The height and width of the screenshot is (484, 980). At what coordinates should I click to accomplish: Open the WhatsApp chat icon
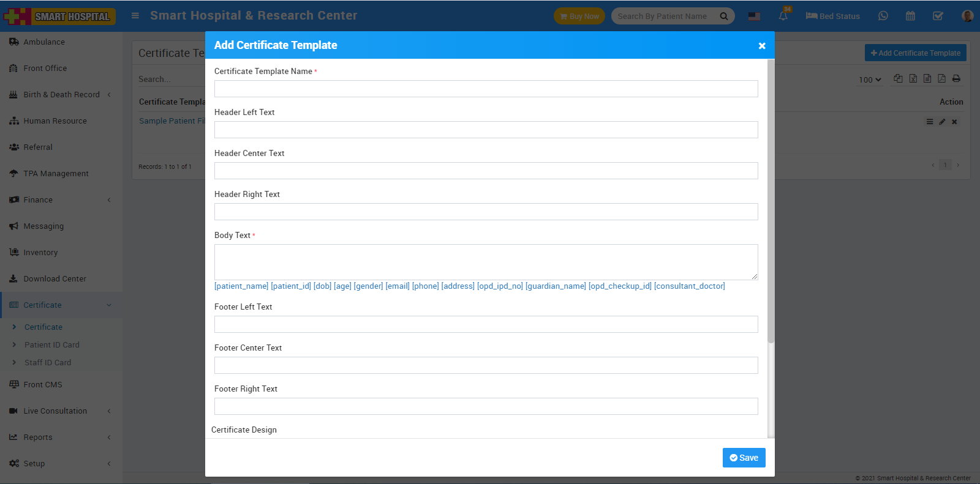(883, 16)
